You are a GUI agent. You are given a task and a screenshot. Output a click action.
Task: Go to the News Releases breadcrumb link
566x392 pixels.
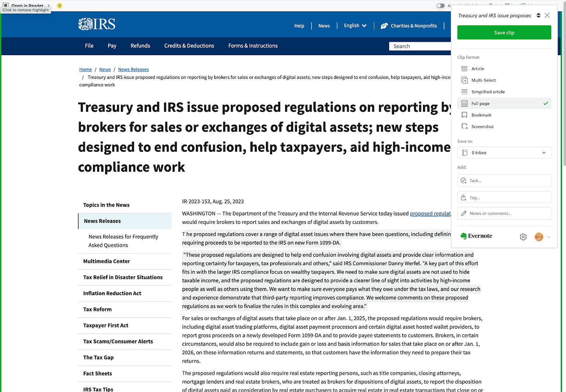tap(133, 70)
